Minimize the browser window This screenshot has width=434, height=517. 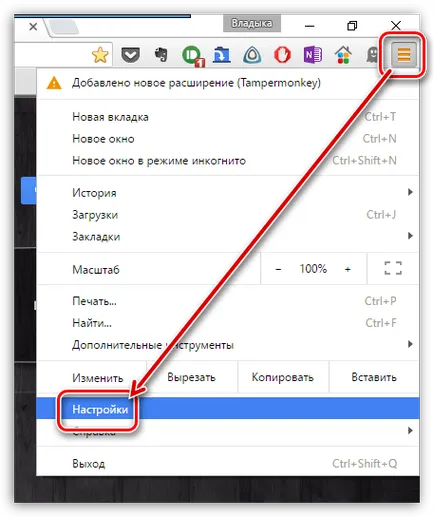[x=310, y=26]
